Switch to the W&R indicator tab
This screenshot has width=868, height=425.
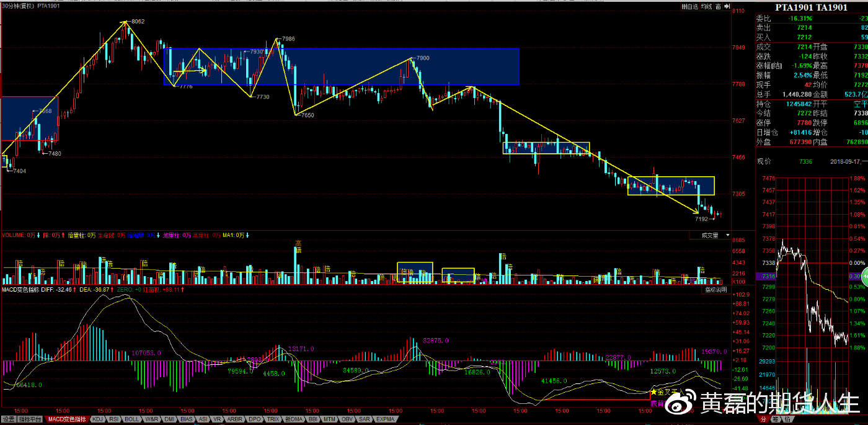[151, 420]
